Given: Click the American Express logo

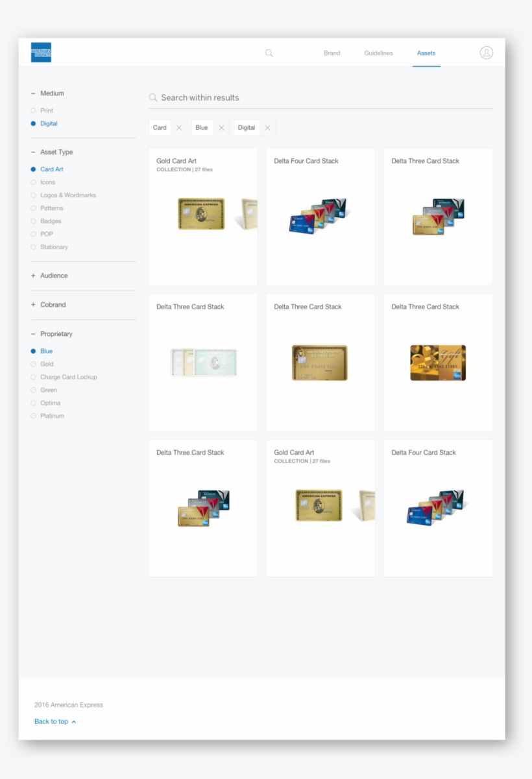Looking at the screenshot, I should point(41,53).
